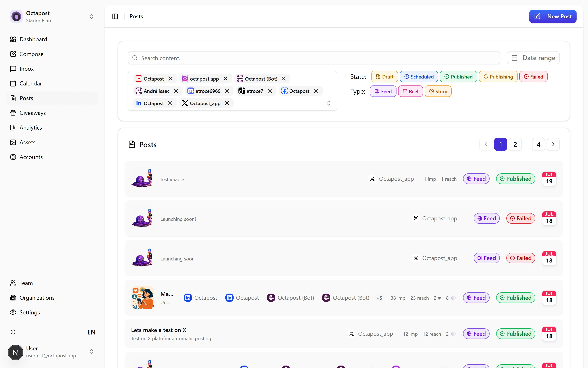
Task: Click +5 more accounts indicator
Action: click(379, 298)
